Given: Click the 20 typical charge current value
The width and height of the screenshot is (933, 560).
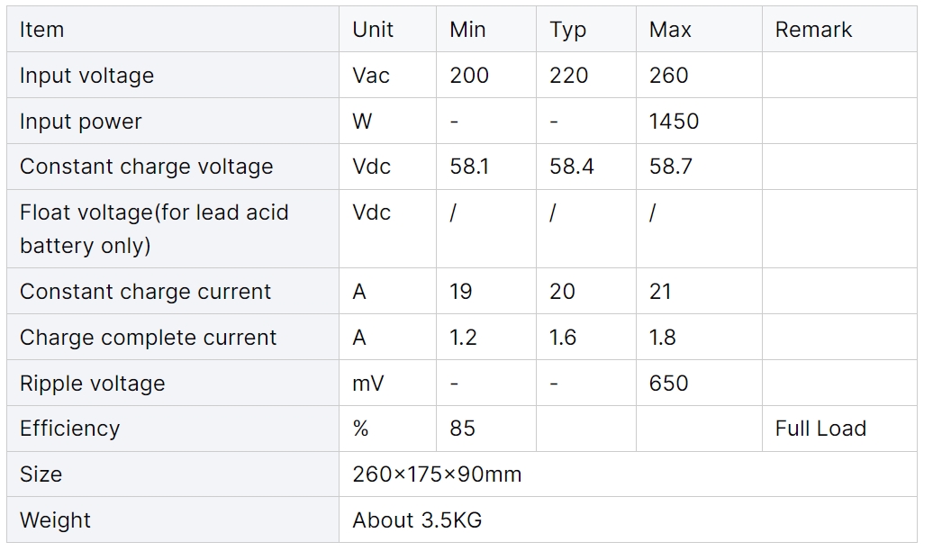Looking at the screenshot, I should [562, 292].
